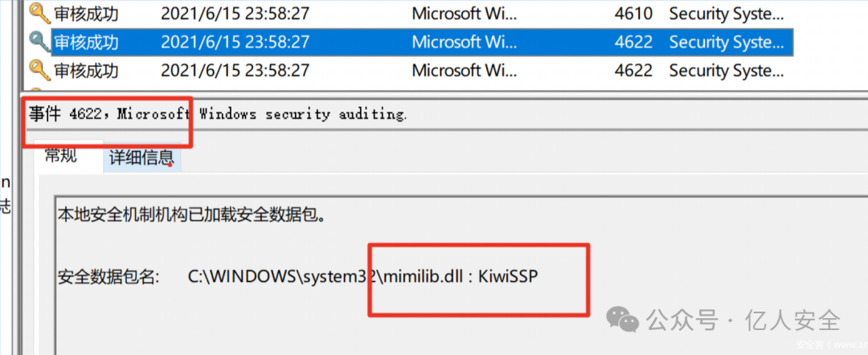Click the 事件 4622 details pane header
The height and width of the screenshot is (355, 868).
(218, 115)
